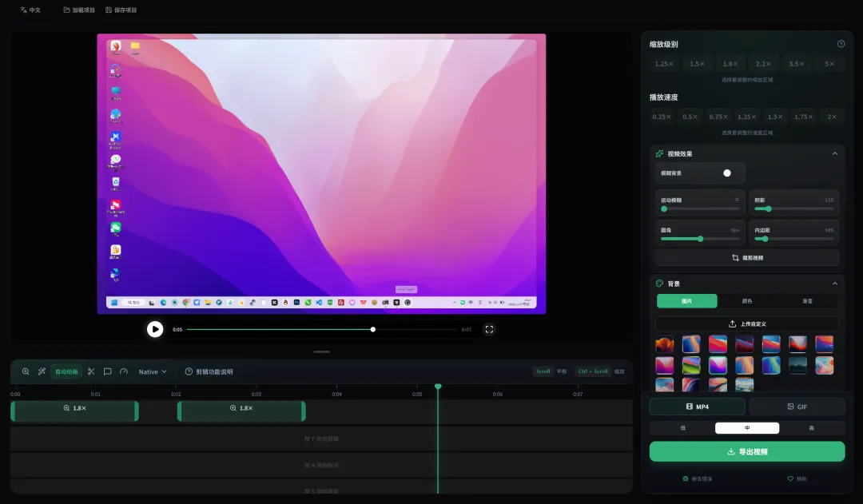
Task: Click 保存项目 save icon in top bar
Action: [109, 10]
